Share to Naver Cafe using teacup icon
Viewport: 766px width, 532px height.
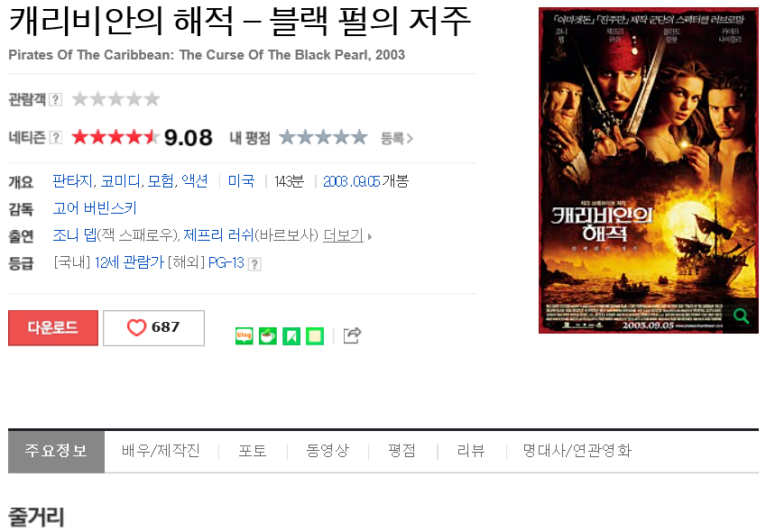coord(267,335)
